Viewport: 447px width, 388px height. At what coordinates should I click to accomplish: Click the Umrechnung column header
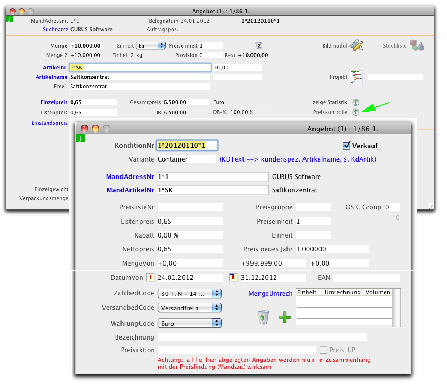[x=342, y=292]
